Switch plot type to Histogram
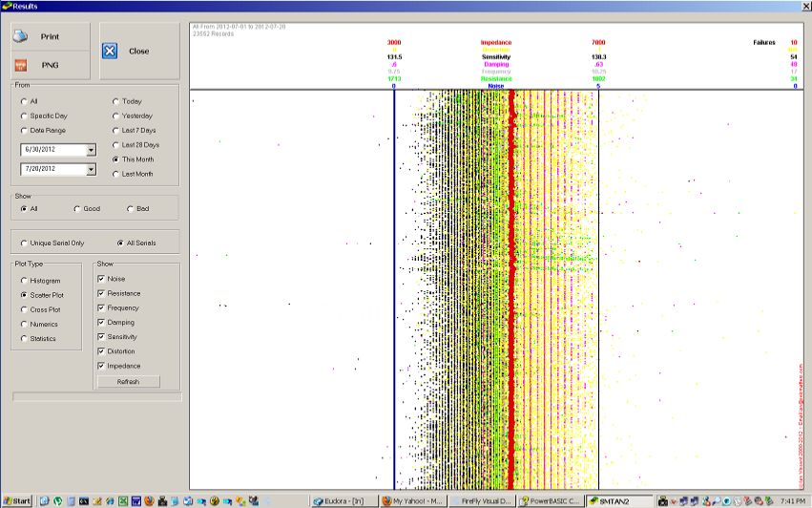Viewport: 812px width, 508px height. coord(24,281)
